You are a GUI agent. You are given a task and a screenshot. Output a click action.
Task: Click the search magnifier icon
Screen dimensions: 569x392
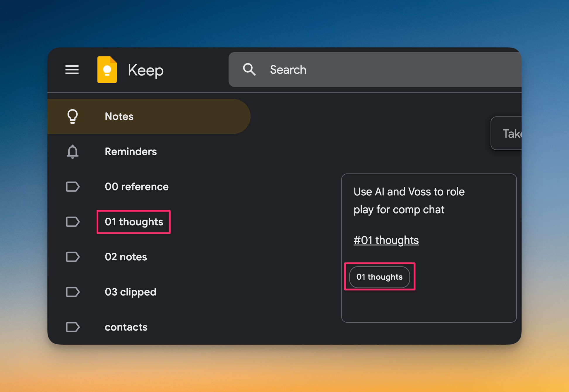tap(249, 70)
